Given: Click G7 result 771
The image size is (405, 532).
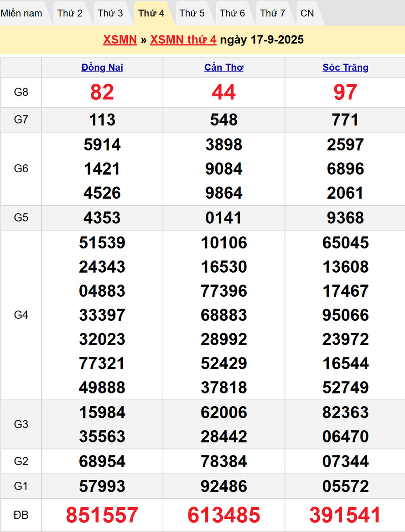Looking at the screenshot, I should tap(346, 120).
